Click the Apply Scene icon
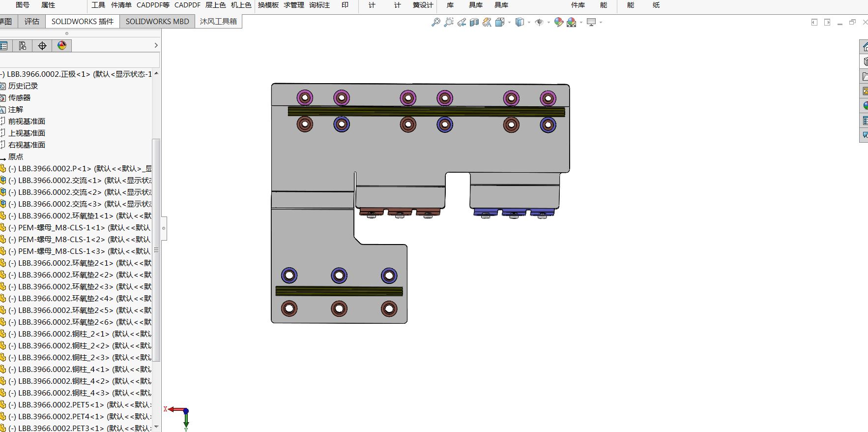Screen dimensions: 868x432 click(571, 22)
